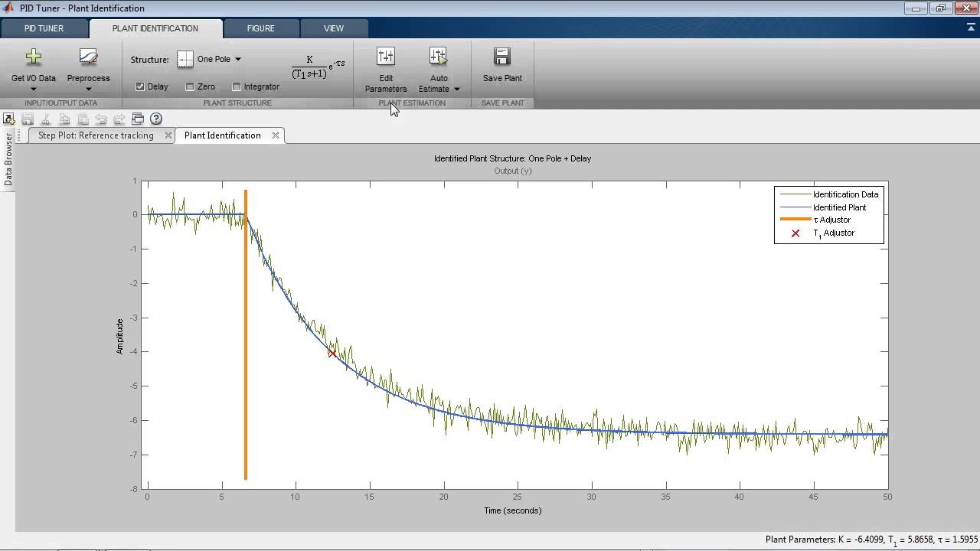The height and width of the screenshot is (551, 980).
Task: Toggle the Zero checkbox
Action: coord(190,86)
